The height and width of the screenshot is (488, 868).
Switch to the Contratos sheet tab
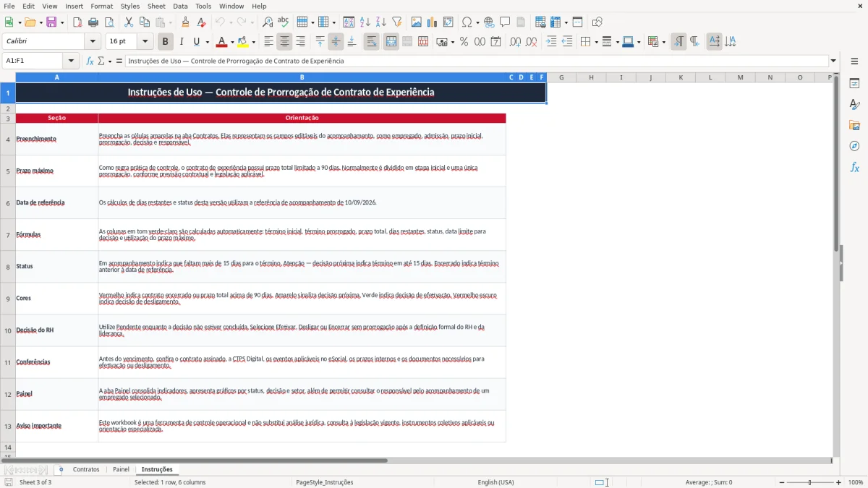[86, 470]
